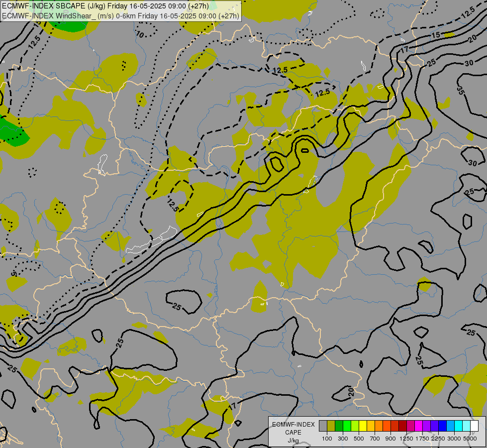The width and height of the screenshot is (487, 448).
Task: Click the gold legend swatch
Action: pos(371,426)
